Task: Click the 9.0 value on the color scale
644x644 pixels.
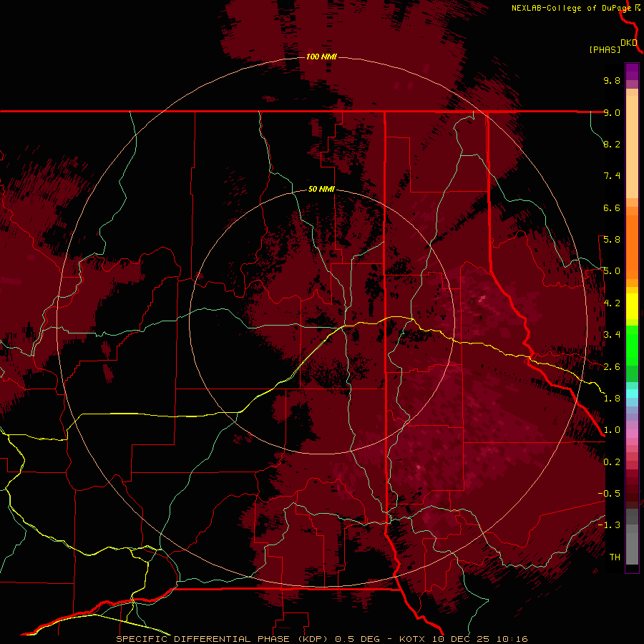Action: coord(612,112)
